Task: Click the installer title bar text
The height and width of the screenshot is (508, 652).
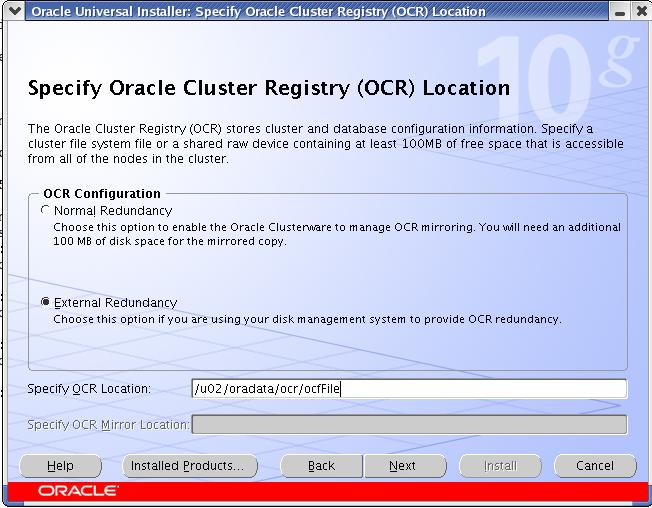Action: [x=258, y=11]
